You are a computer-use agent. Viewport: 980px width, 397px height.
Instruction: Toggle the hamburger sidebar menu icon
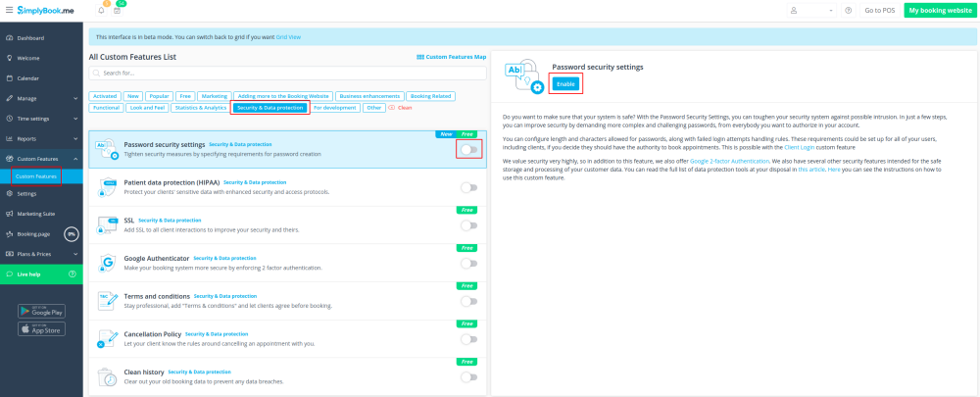click(x=8, y=10)
